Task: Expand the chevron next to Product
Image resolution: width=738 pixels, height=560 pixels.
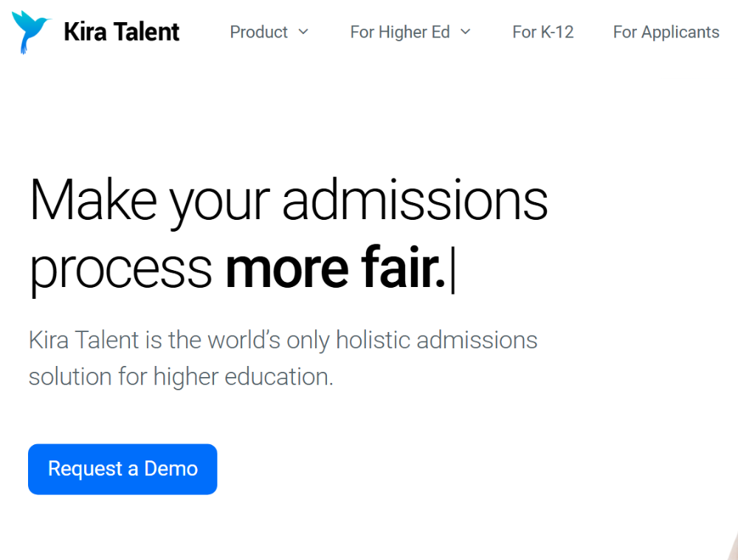Action: (x=303, y=32)
